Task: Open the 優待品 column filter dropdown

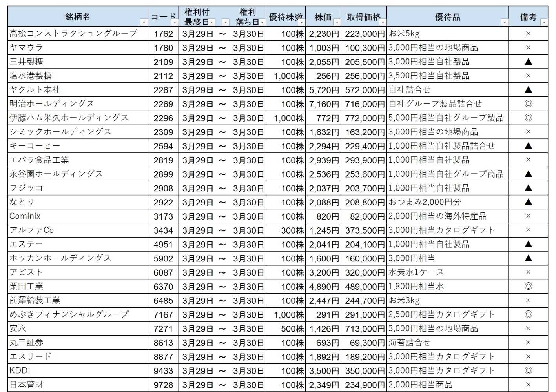Action: (x=505, y=22)
